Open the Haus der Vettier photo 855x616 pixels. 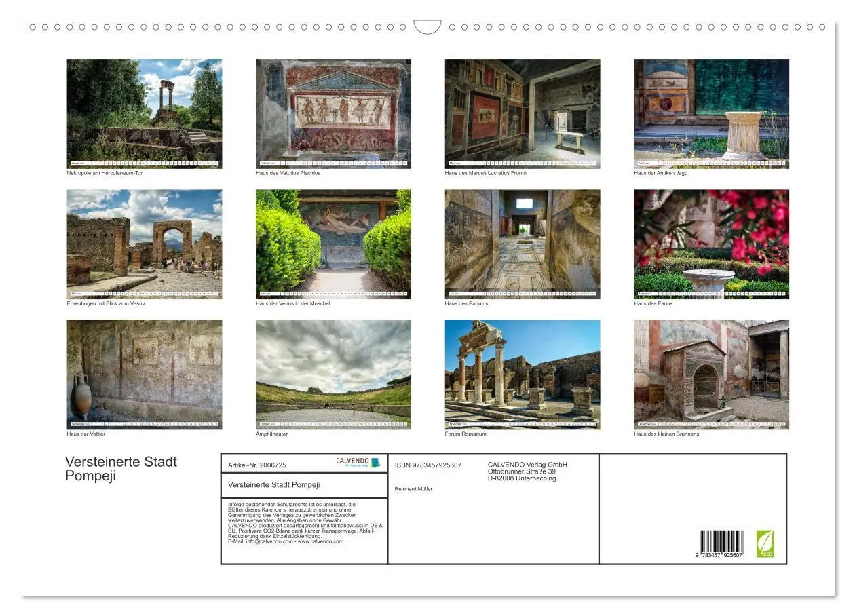(x=144, y=372)
